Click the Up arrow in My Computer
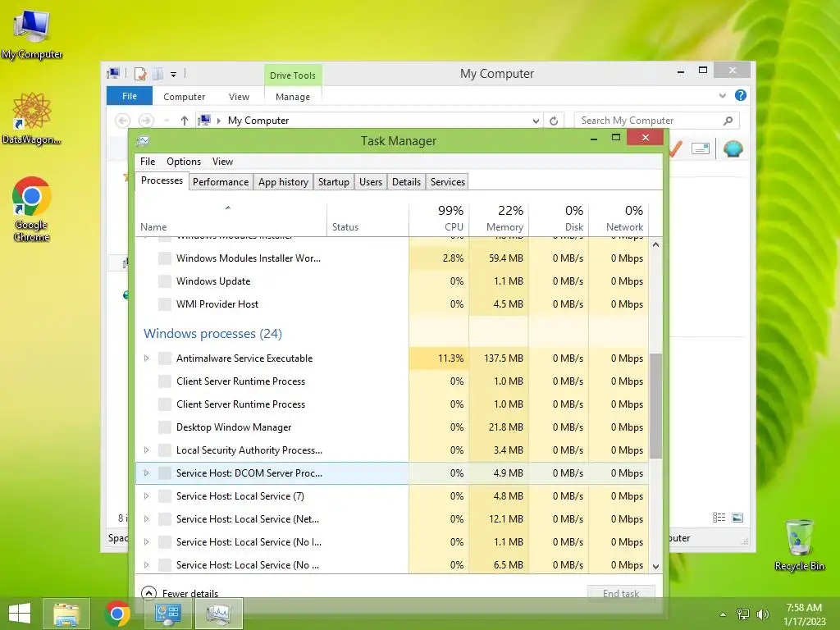Image resolution: width=840 pixels, height=630 pixels. point(185,121)
